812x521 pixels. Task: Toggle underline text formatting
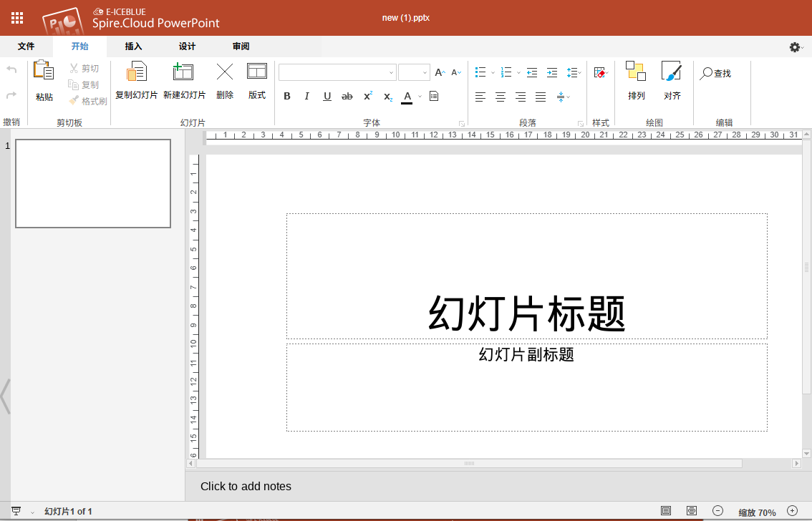pyautogui.click(x=327, y=97)
